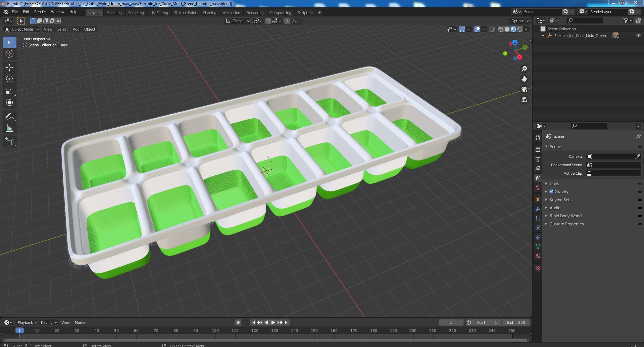
Task: Open the Object Mode dropdown
Action: pos(22,29)
